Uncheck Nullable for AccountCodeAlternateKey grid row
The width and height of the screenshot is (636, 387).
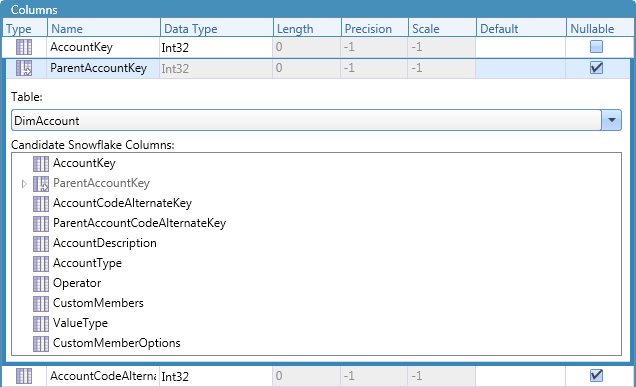596,376
